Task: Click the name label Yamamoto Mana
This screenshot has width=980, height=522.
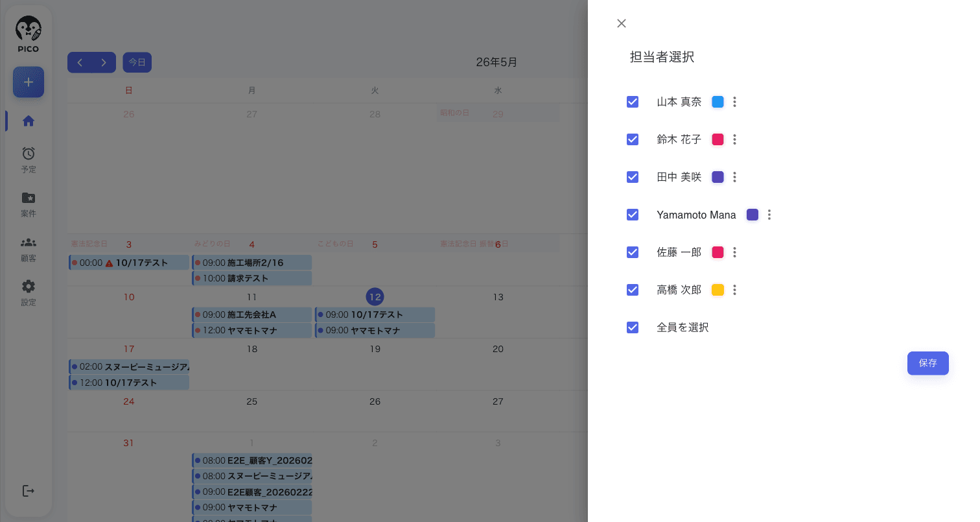Action: pos(696,215)
